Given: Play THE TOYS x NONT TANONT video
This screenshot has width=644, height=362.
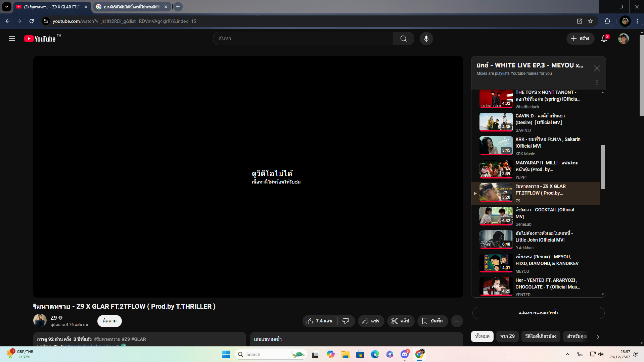Looking at the screenshot, I should click(x=536, y=99).
